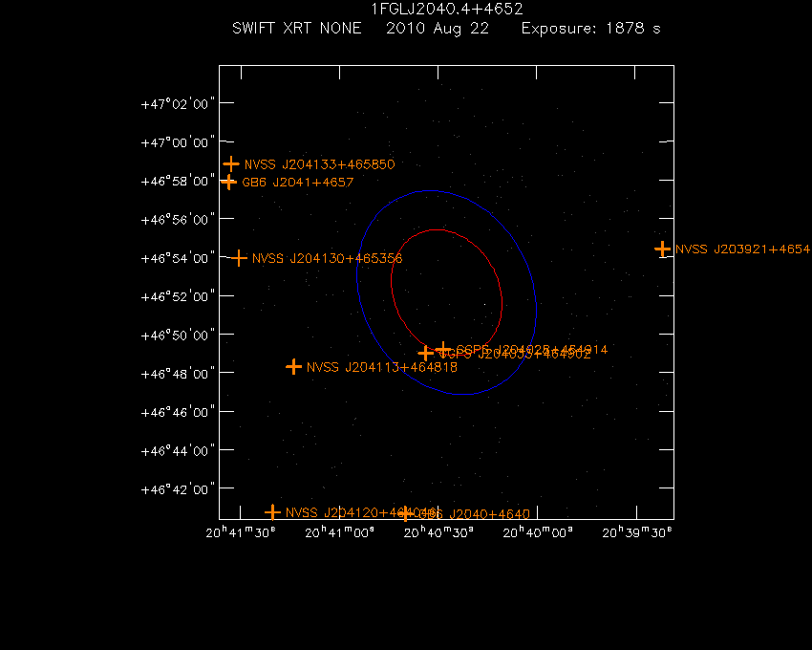The height and width of the screenshot is (650, 812).
Task: Click the GB6 J2040+4640 source label
Action: click(x=474, y=514)
